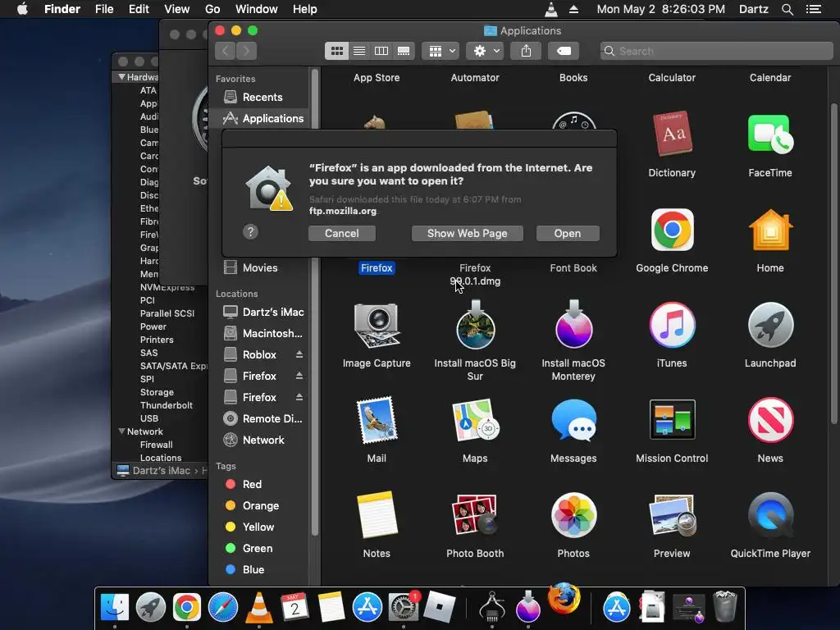This screenshot has width=840, height=630.
Task: Open the Edit menu
Action: pos(139,9)
